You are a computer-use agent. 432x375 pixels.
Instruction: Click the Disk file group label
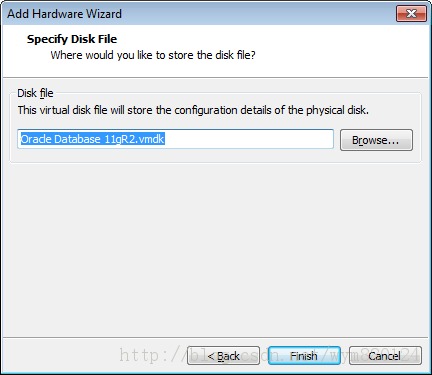35,93
